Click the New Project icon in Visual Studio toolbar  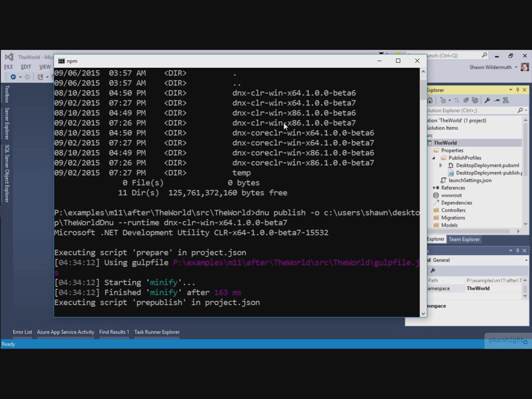pyautogui.click(x=40, y=77)
